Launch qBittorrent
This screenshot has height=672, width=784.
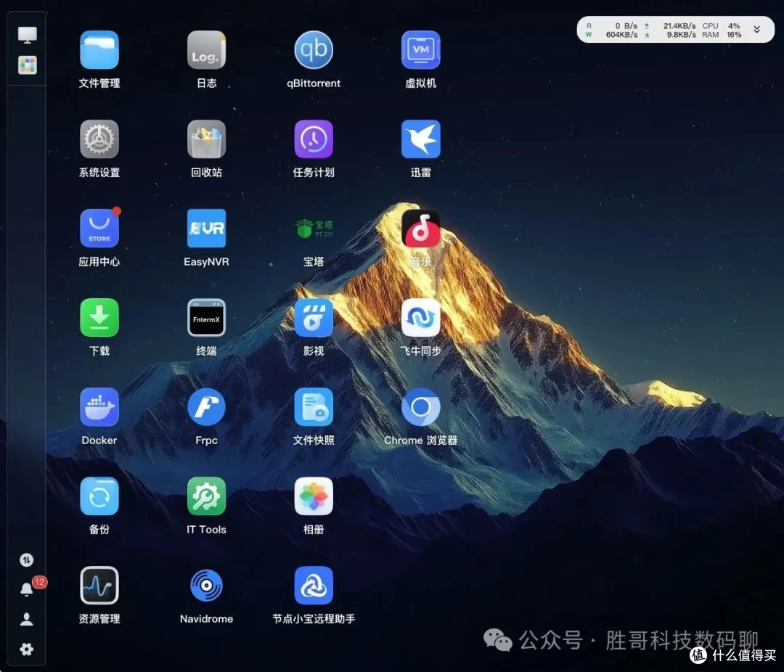click(314, 50)
